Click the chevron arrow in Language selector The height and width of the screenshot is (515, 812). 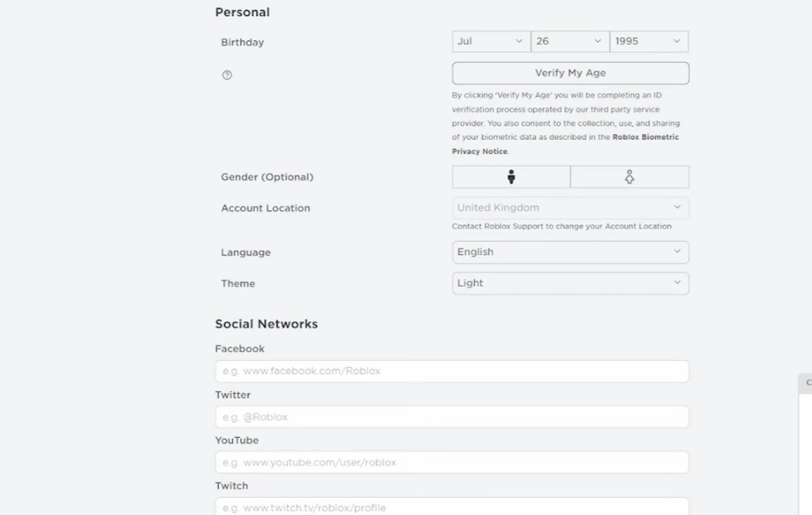tap(677, 251)
